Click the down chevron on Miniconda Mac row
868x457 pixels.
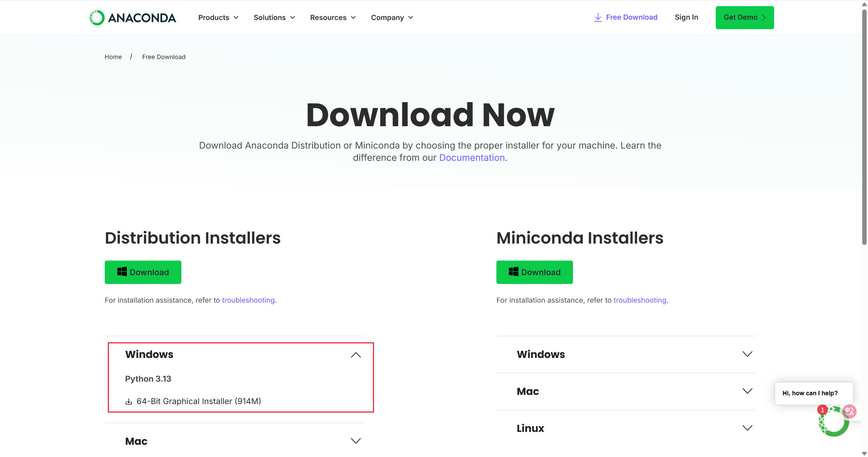click(747, 391)
